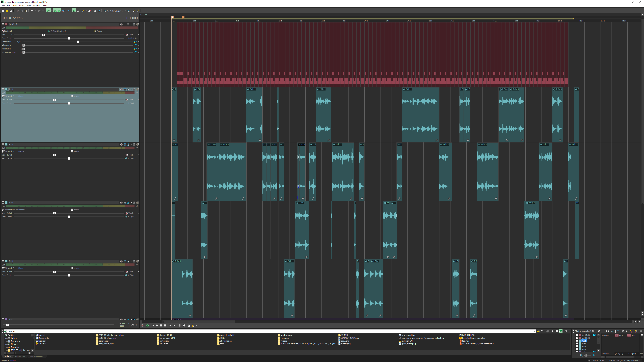Open the File menu
This screenshot has width=644, height=362.
3,6
